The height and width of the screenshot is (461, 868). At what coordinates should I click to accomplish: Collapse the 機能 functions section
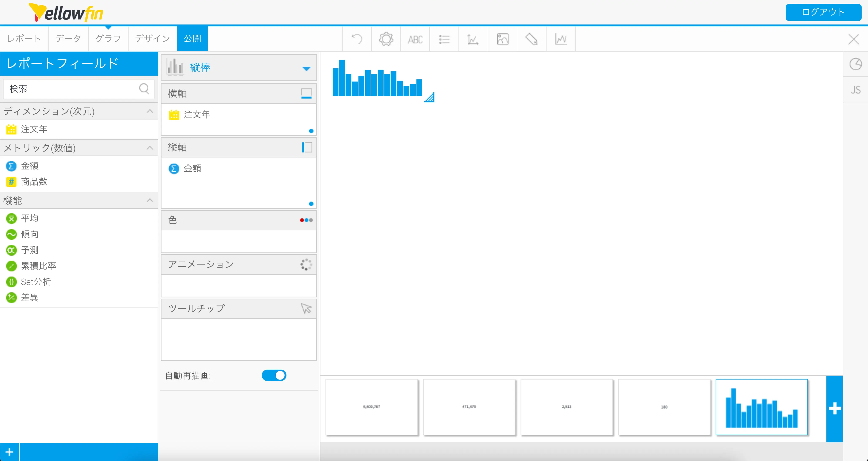(150, 201)
